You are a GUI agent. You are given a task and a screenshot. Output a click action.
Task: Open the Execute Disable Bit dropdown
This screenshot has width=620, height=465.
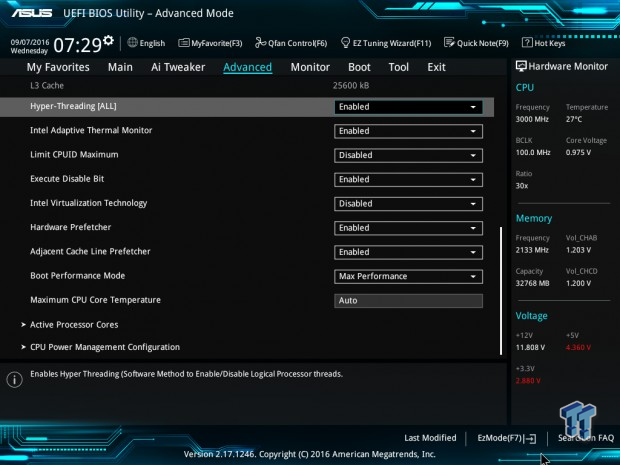408,180
